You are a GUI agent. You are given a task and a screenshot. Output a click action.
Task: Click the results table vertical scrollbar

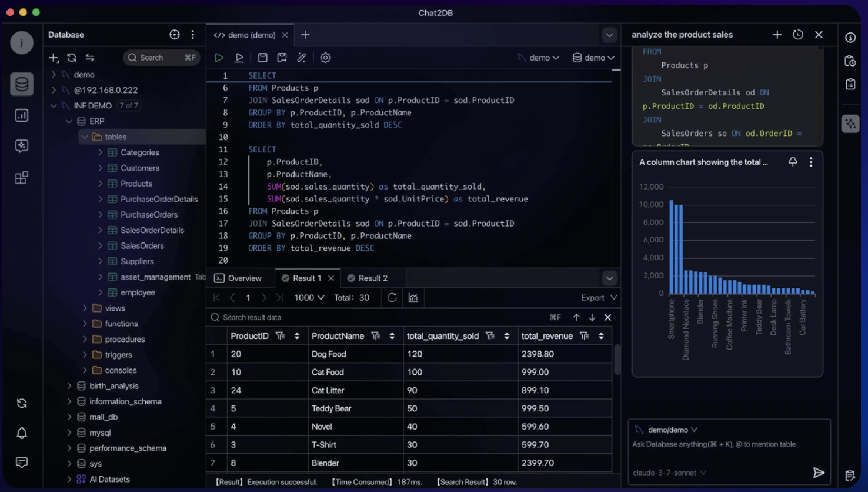tap(617, 359)
